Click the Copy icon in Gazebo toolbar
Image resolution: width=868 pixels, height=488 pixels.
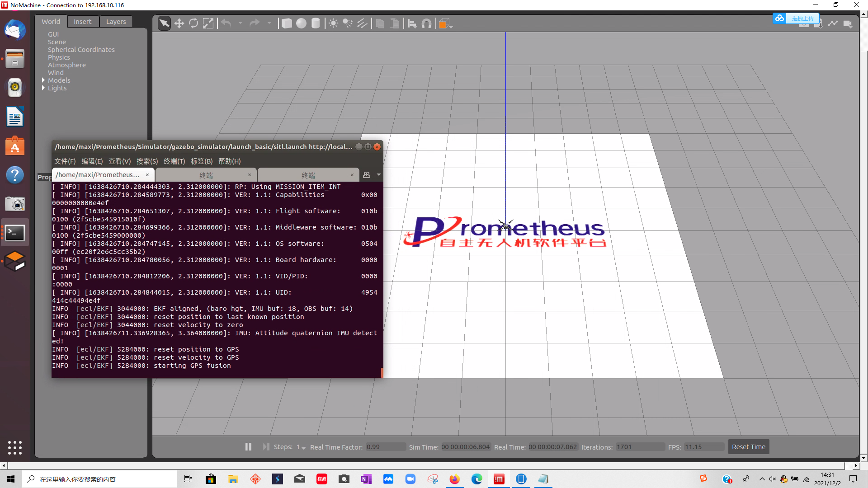tap(380, 23)
